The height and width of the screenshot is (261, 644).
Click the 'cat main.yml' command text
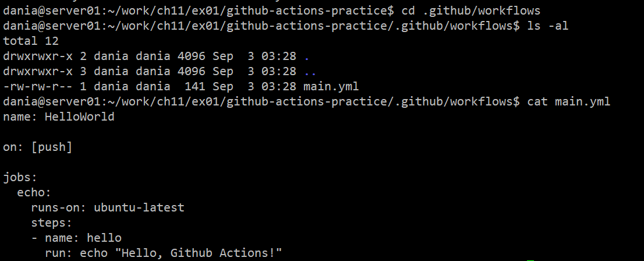click(x=568, y=102)
